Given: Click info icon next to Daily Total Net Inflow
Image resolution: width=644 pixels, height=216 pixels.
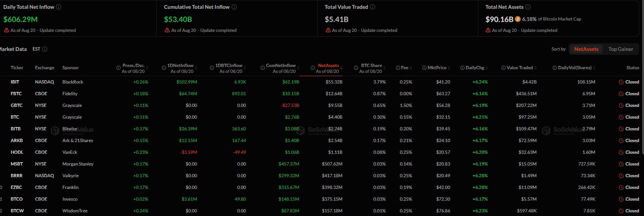Looking at the screenshot, I should pos(59,7).
